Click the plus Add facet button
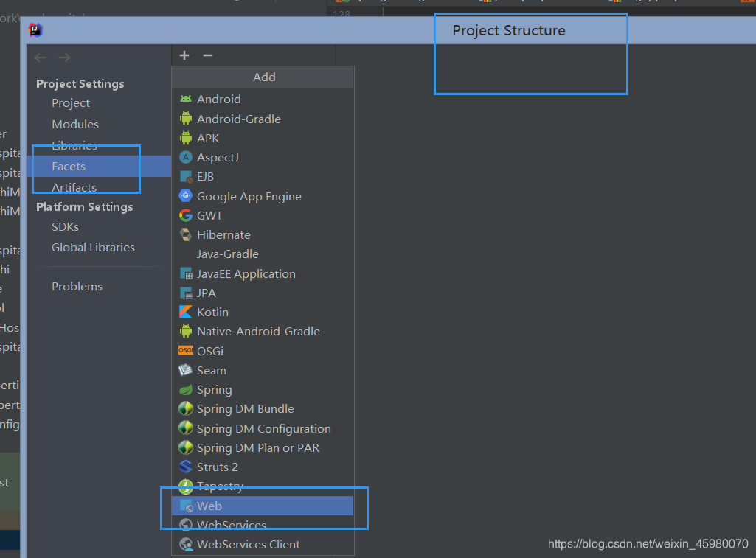This screenshot has width=756, height=558. (184, 55)
